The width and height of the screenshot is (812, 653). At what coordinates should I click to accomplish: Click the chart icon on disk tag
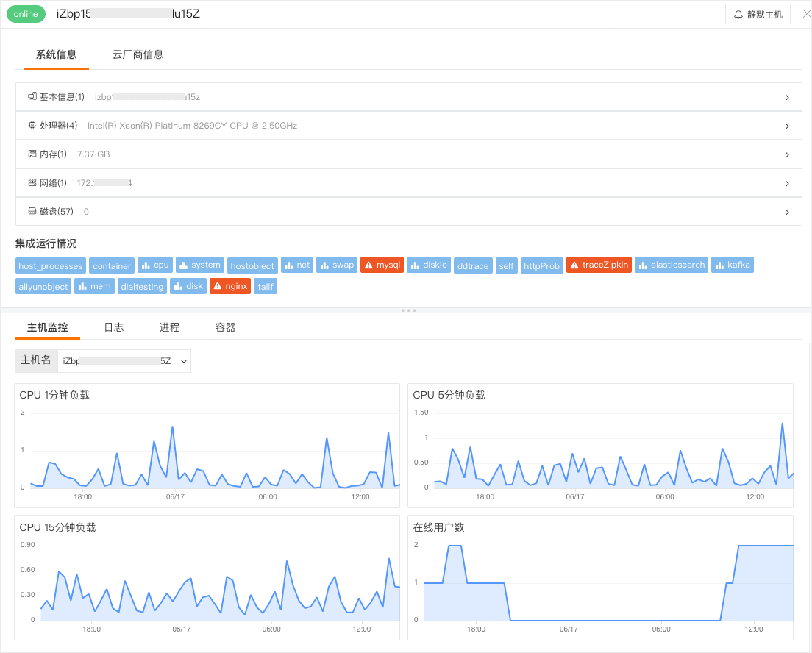point(178,286)
